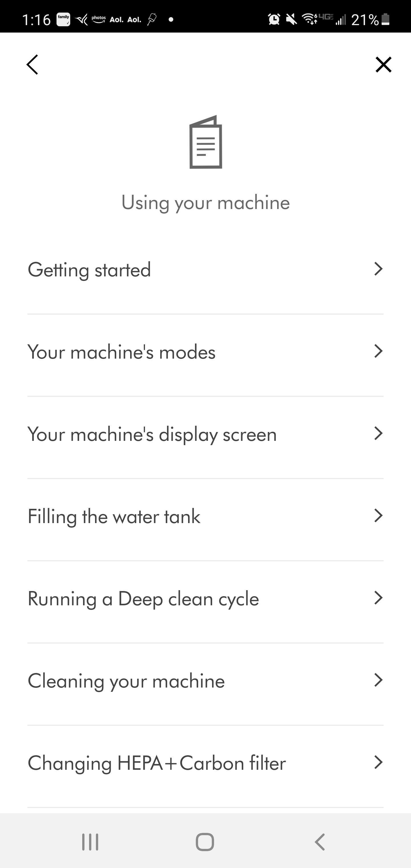This screenshot has height=868, width=411.
Task: Tap chevron beside Filling the water tank
Action: (378, 516)
